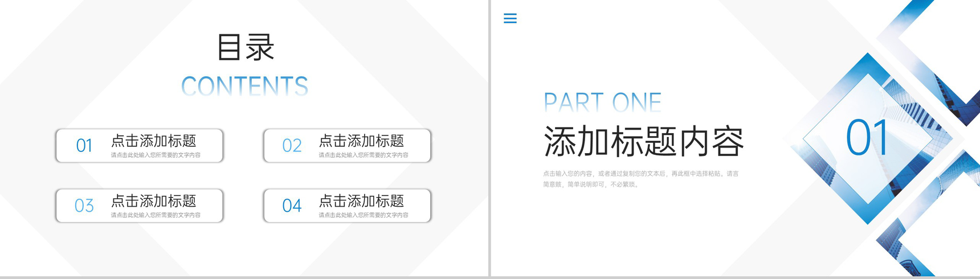This screenshot has width=980, height=279.
Task: Select the 添加标题内容 title
Action: pyautogui.click(x=644, y=141)
